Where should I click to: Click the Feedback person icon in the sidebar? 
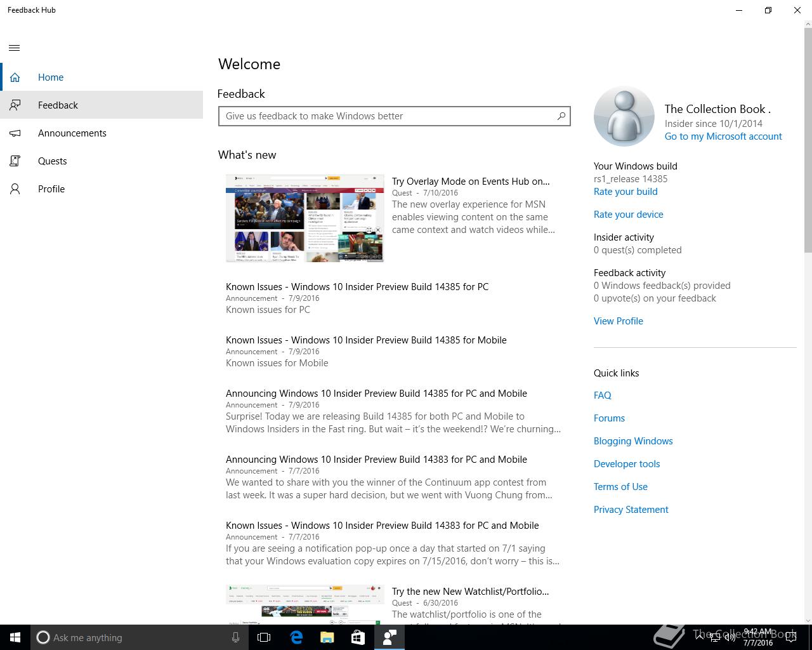[15, 105]
